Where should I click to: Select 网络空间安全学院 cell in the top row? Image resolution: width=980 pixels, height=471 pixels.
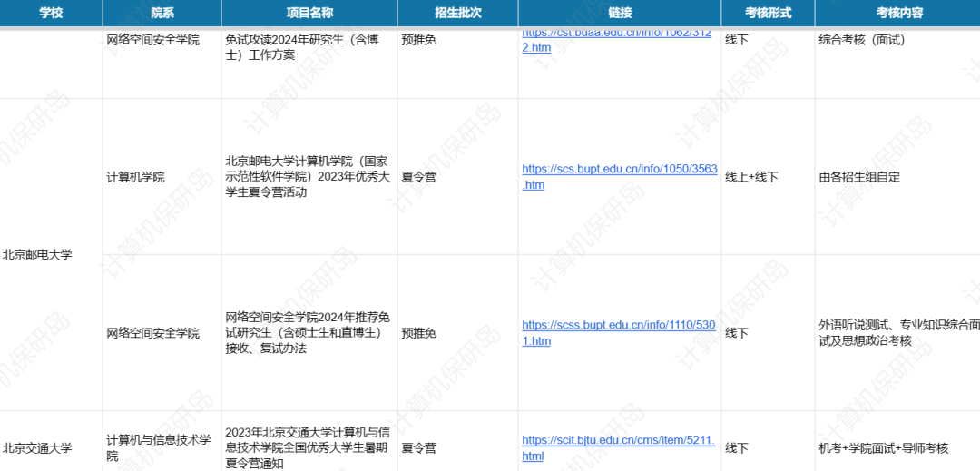point(162,63)
